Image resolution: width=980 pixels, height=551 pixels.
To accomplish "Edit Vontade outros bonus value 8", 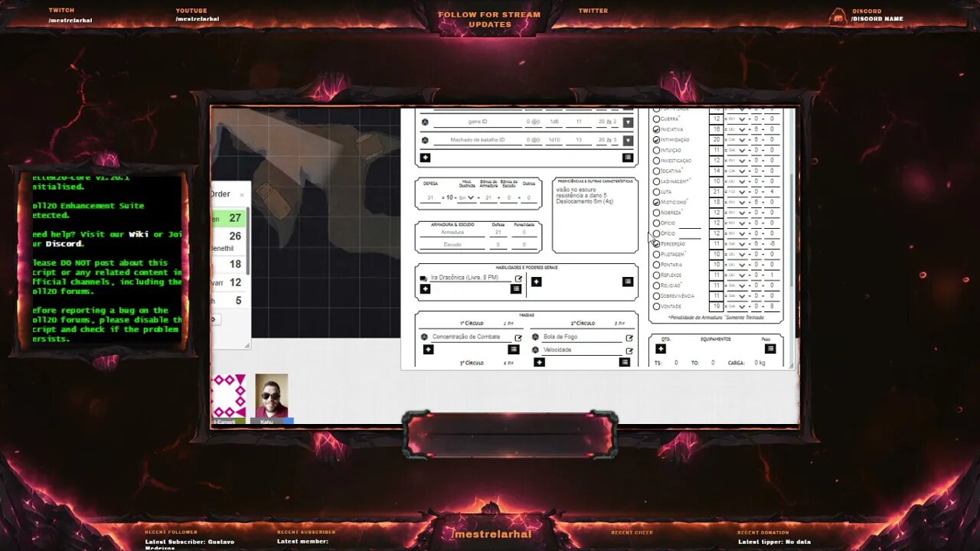I will pos(772,306).
